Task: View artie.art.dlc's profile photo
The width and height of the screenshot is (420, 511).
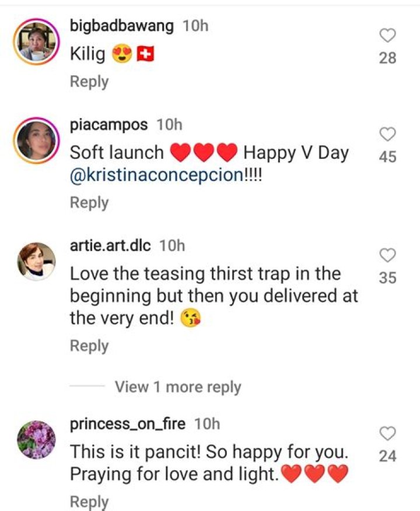Action: [36, 260]
